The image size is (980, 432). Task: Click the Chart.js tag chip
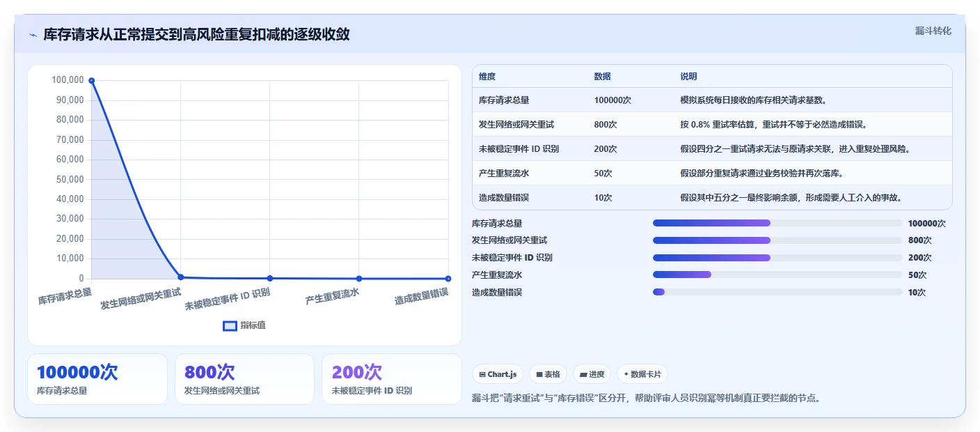pos(498,374)
